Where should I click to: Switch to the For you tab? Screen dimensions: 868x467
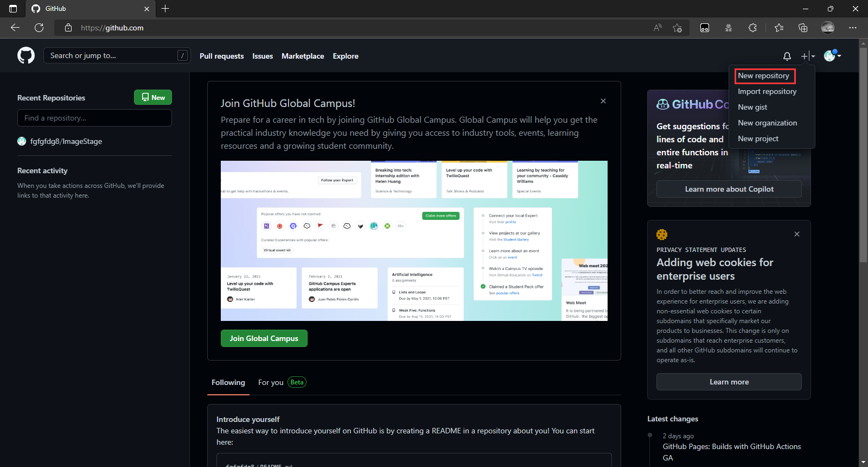pyautogui.click(x=271, y=382)
